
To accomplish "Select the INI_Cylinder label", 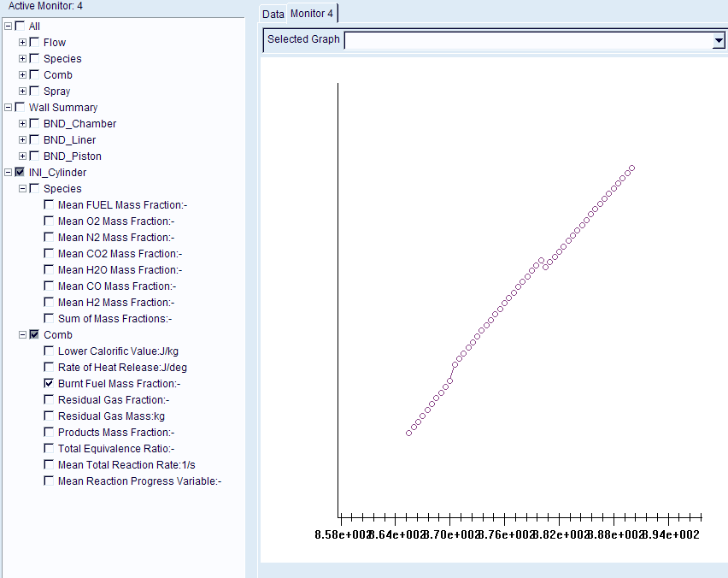I will [x=57, y=173].
